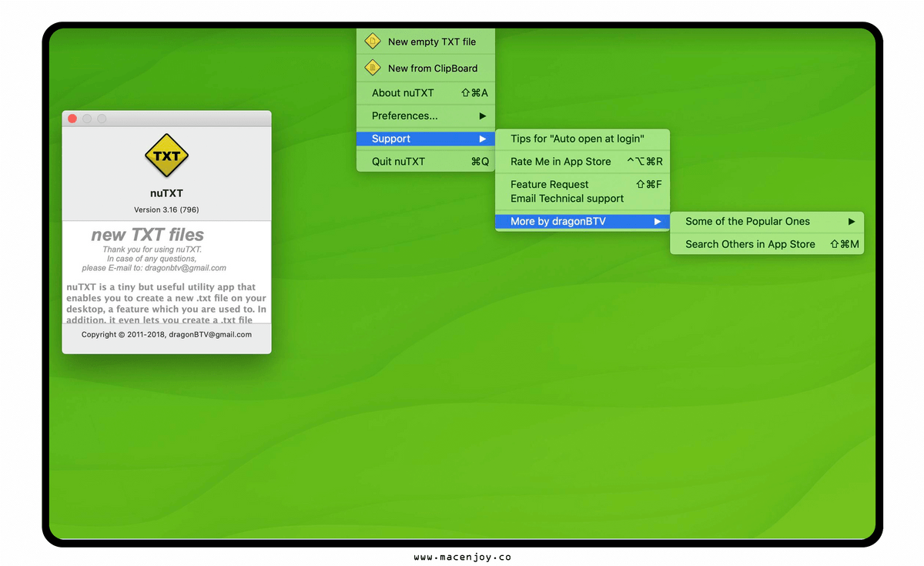
Task: Close the nuTXT About window
Action: point(72,119)
